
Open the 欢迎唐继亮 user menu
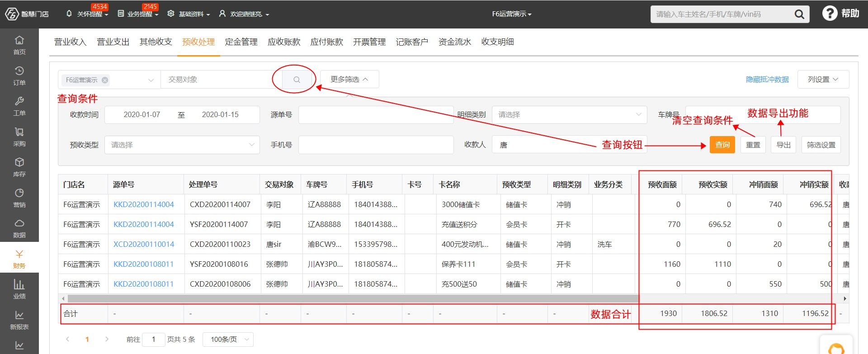pyautogui.click(x=244, y=14)
